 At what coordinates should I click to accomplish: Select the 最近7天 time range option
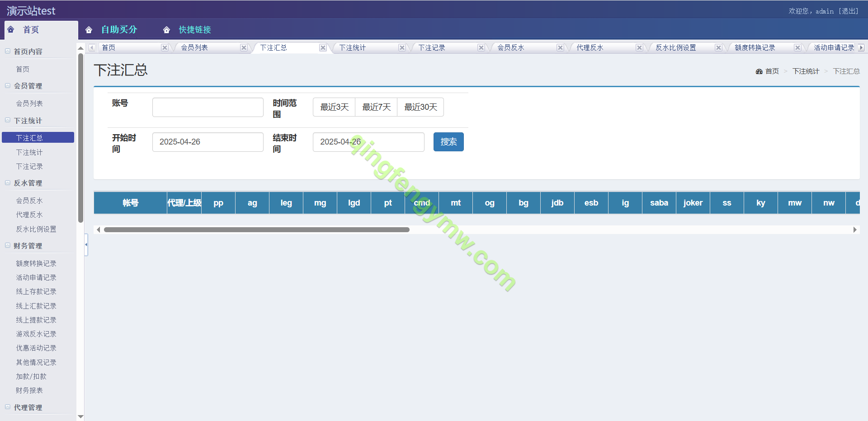(x=376, y=107)
